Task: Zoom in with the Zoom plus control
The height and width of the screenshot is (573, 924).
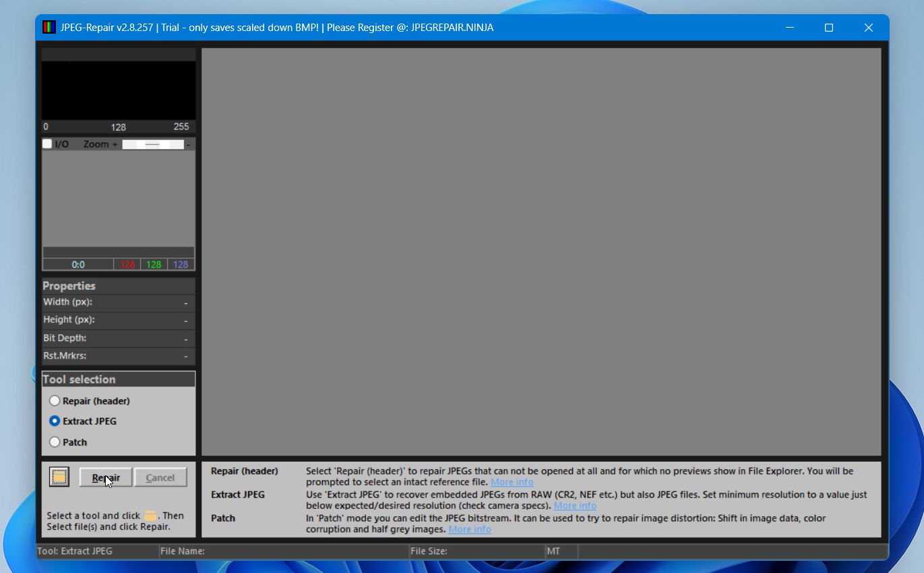Action: point(115,144)
